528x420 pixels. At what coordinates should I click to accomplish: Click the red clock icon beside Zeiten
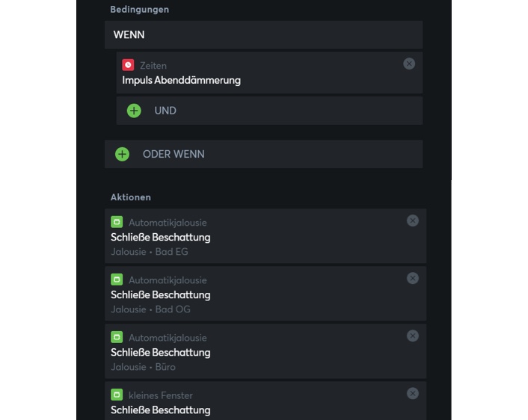click(128, 65)
